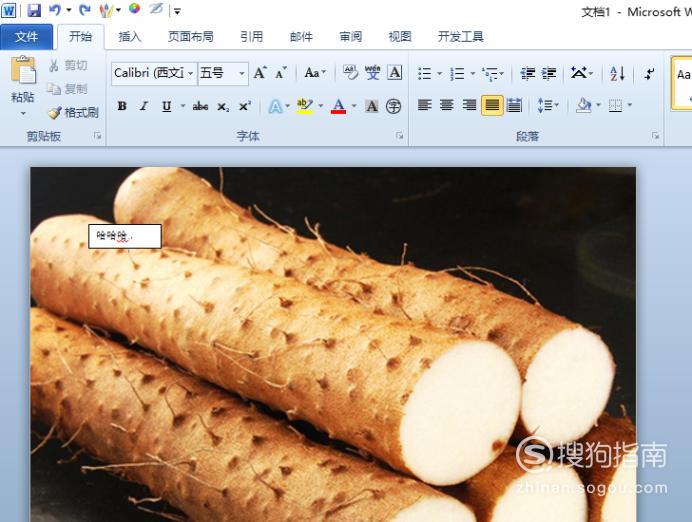Switch to the 页面布局 tab
This screenshot has height=522, width=692.
click(x=191, y=36)
